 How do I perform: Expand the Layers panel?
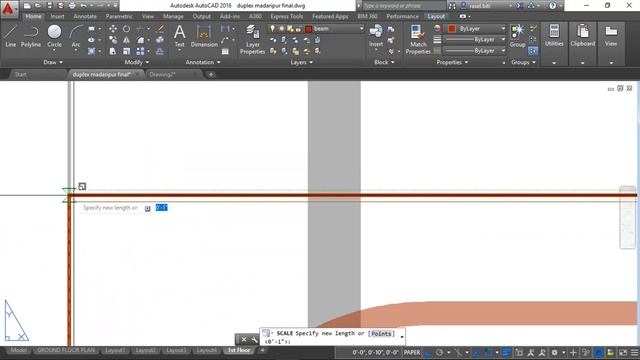click(302, 62)
